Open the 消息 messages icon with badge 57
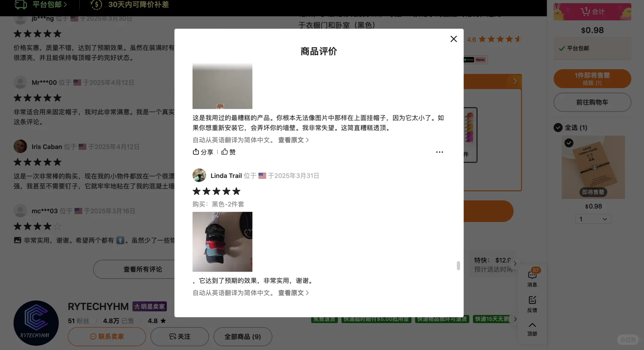The image size is (644, 350). click(x=532, y=275)
